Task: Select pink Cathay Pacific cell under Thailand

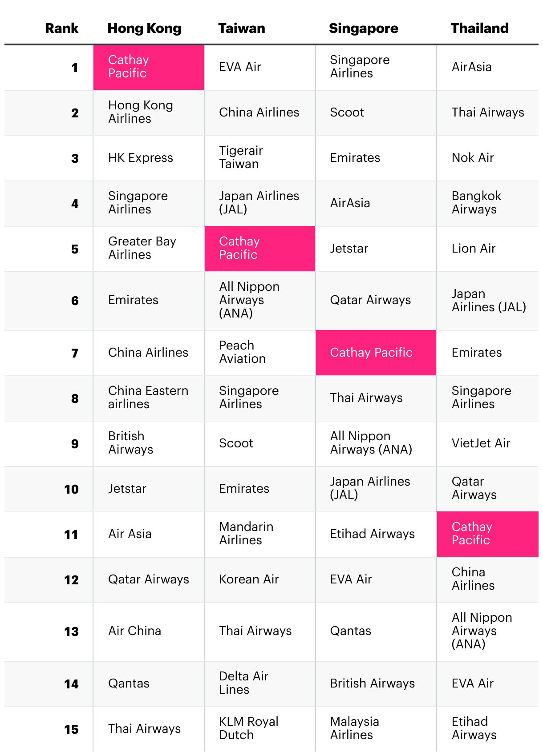Action: pyautogui.click(x=487, y=534)
